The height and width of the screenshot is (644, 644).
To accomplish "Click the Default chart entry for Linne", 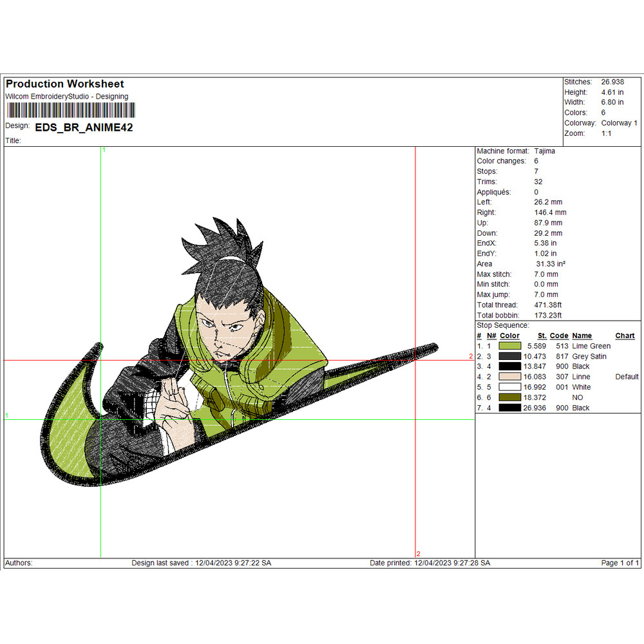I will coord(625,377).
